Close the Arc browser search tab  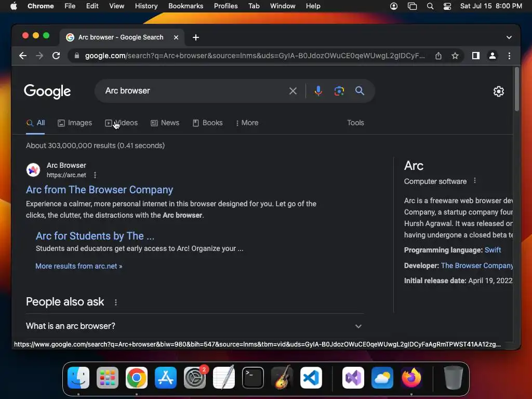click(x=176, y=37)
